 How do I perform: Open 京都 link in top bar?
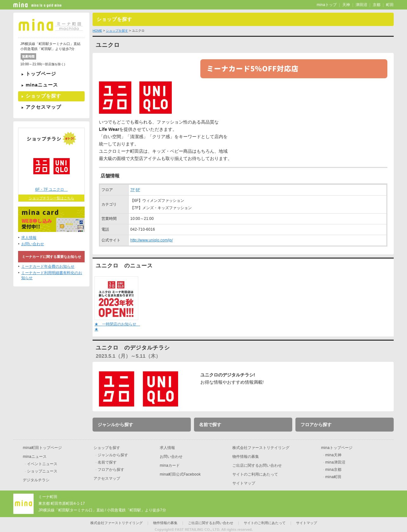(x=377, y=5)
